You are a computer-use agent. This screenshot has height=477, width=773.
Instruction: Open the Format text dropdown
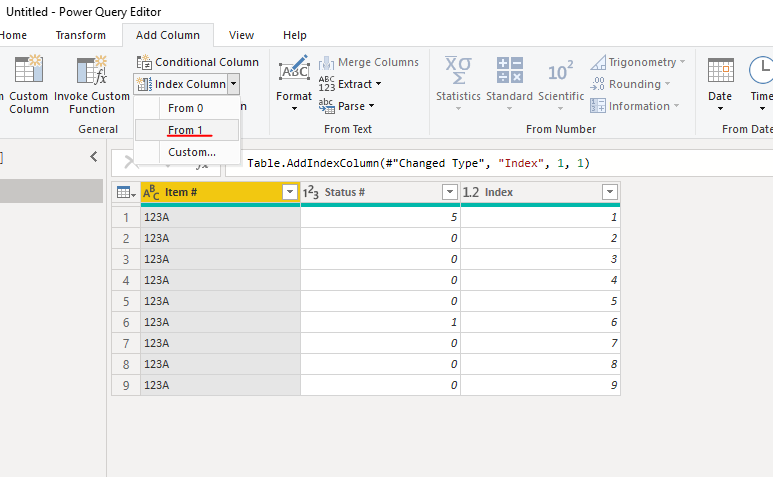(294, 84)
